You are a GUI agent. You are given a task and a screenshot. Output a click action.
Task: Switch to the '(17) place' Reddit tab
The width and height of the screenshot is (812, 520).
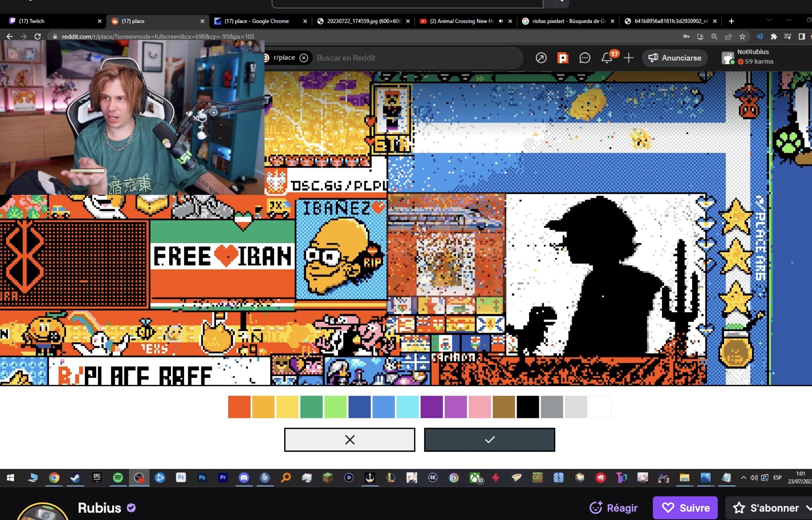point(158,21)
